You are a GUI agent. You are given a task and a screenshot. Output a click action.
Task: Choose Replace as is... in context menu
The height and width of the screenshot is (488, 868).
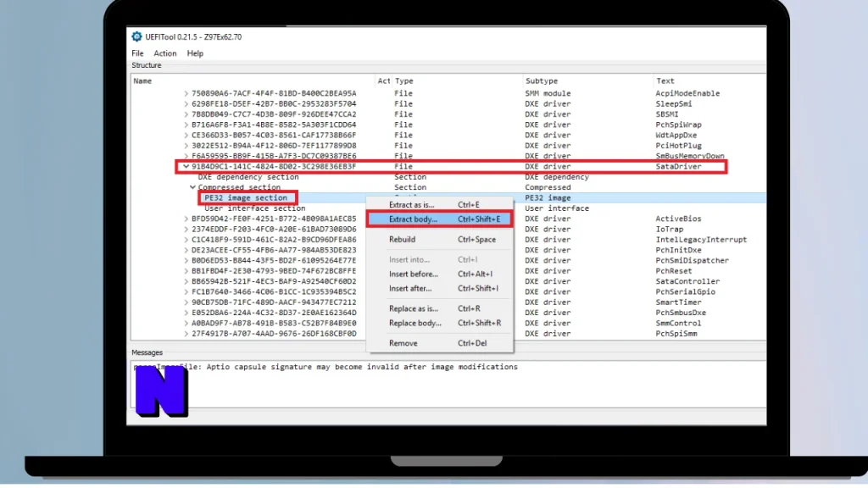439,308
